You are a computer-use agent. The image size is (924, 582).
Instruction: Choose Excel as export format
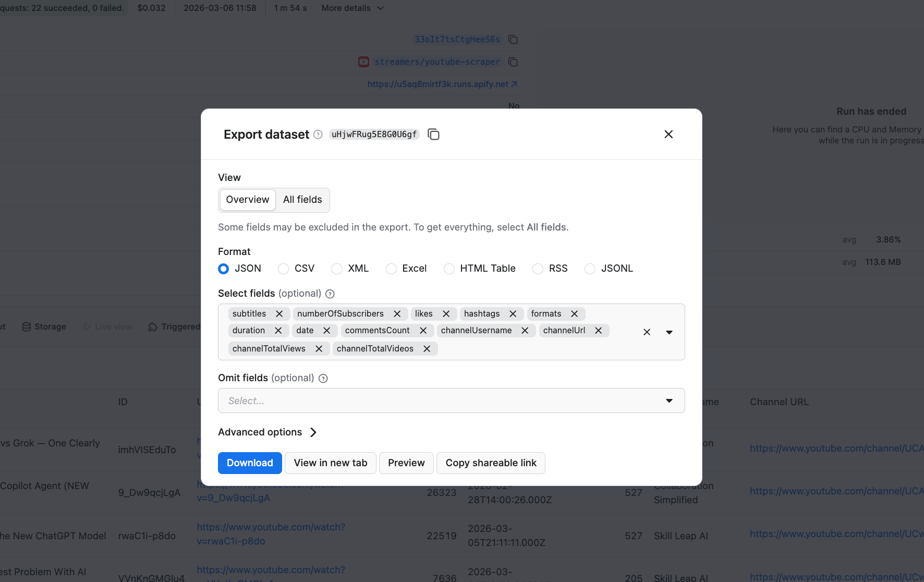(x=391, y=269)
